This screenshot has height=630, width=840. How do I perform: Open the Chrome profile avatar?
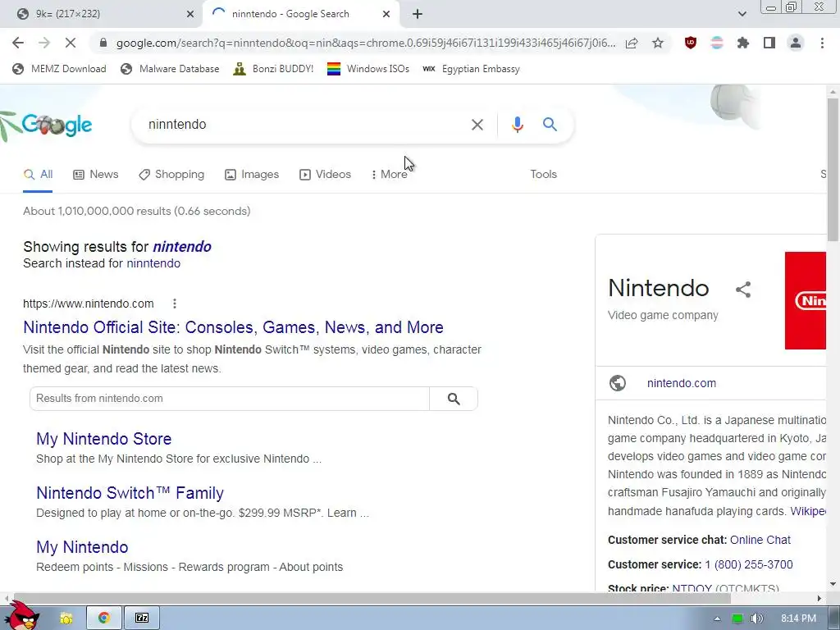pos(796,43)
